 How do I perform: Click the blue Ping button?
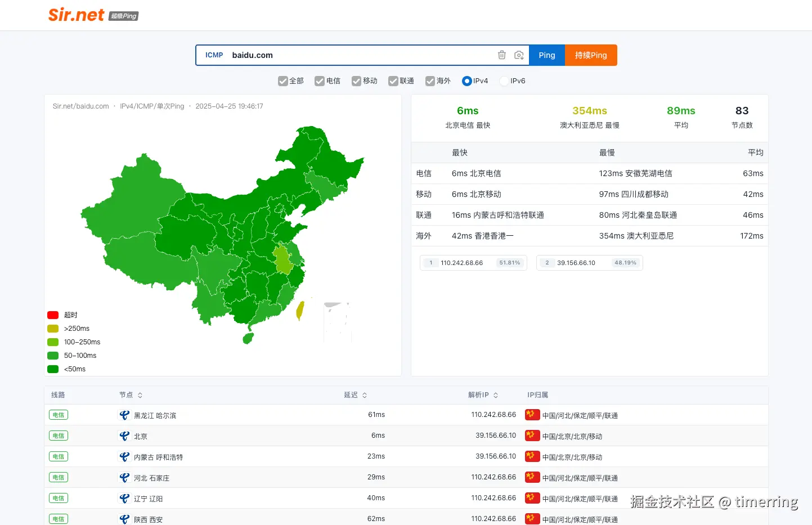(547, 55)
